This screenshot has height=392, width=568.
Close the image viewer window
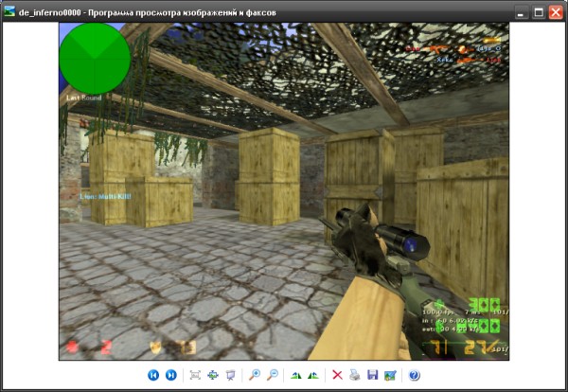click(x=556, y=12)
